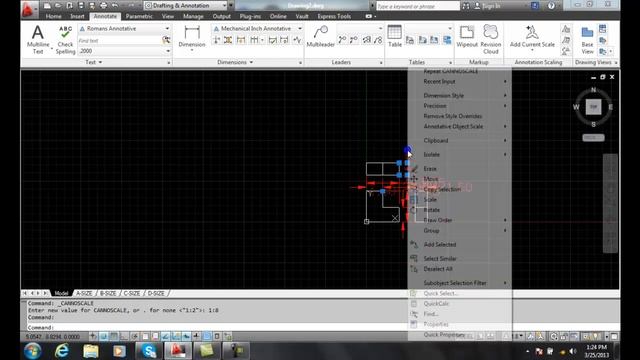
Task: Toggle Infer Constraints in status bar
Action: pos(93,336)
